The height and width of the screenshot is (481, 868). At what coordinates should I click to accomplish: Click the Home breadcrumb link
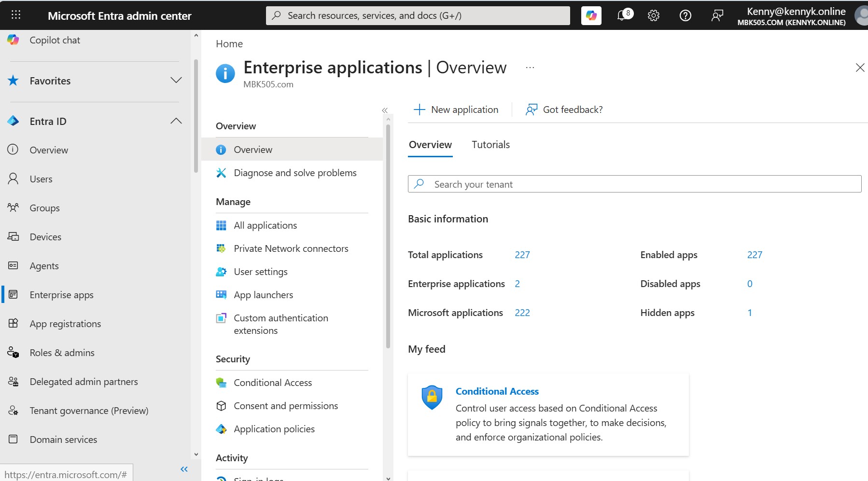click(x=229, y=44)
